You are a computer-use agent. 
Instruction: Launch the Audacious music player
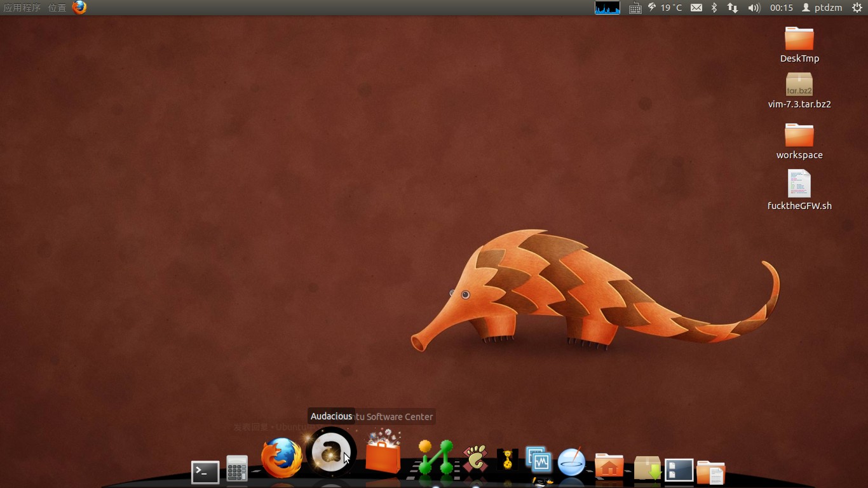click(x=331, y=452)
